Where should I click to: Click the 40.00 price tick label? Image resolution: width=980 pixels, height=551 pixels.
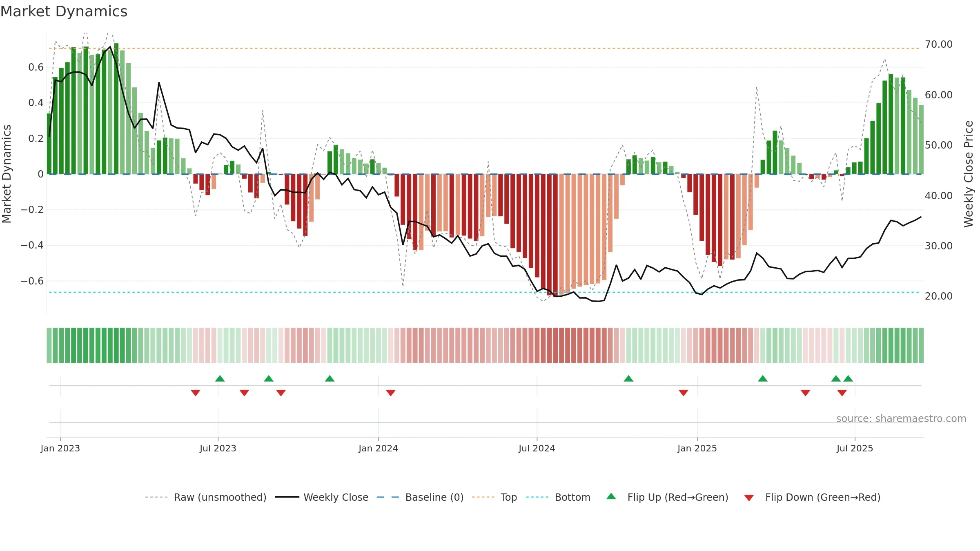(x=939, y=196)
